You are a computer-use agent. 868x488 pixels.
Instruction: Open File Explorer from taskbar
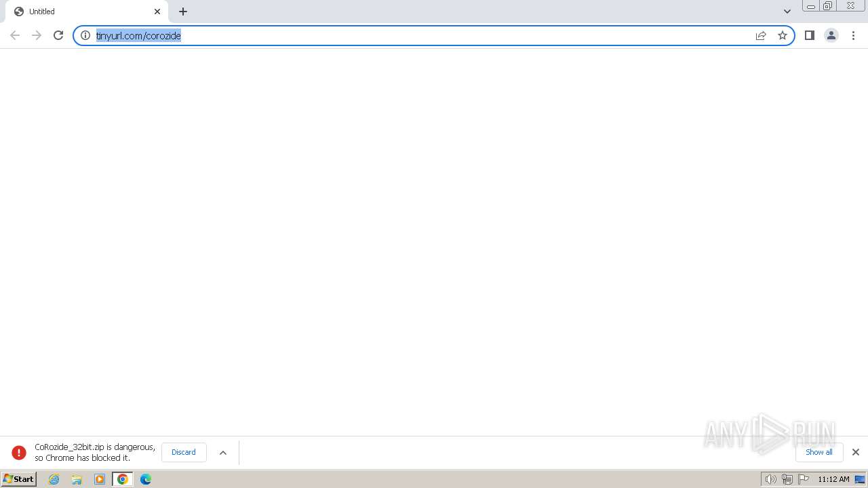point(77,479)
